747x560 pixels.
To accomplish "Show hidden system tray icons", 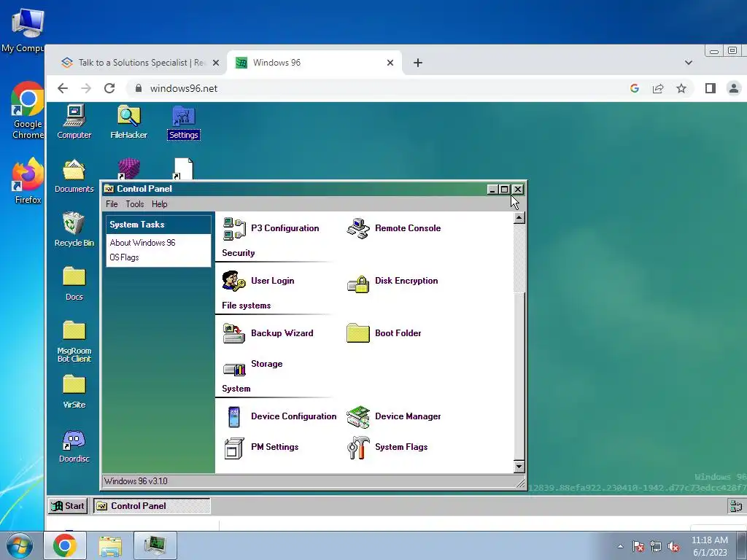I will click(620, 546).
